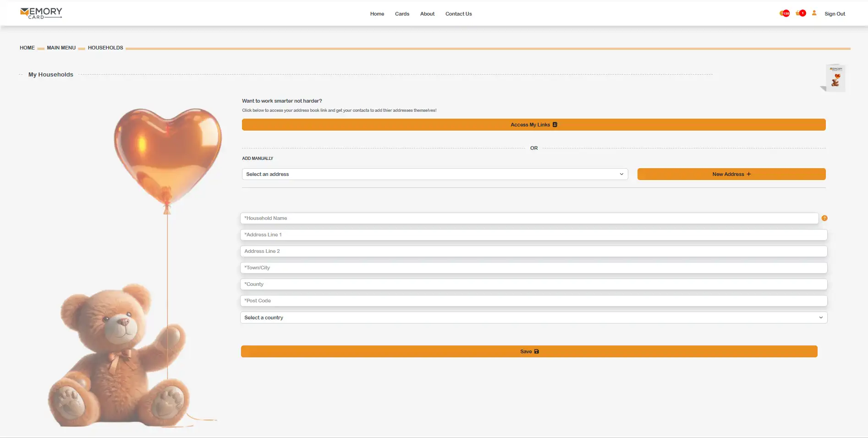Expand the Select an address dropdown

pos(434,174)
